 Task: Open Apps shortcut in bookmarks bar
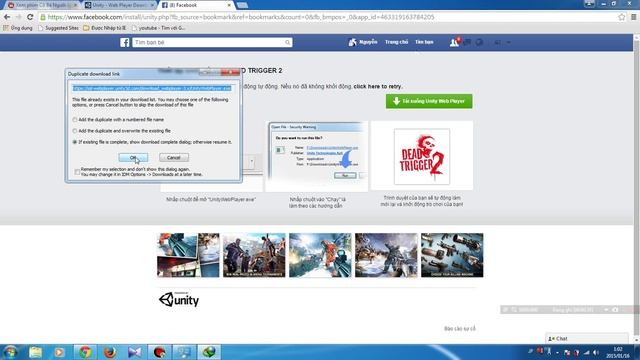point(18,28)
